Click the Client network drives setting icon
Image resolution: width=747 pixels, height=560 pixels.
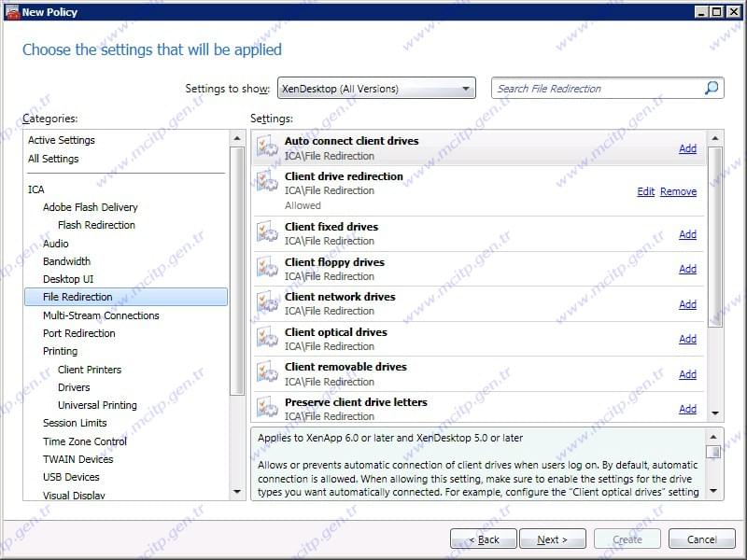[267, 302]
